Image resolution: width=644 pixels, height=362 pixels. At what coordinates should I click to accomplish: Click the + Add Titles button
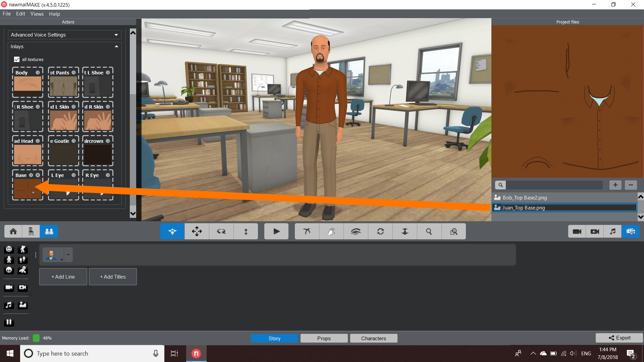click(113, 277)
